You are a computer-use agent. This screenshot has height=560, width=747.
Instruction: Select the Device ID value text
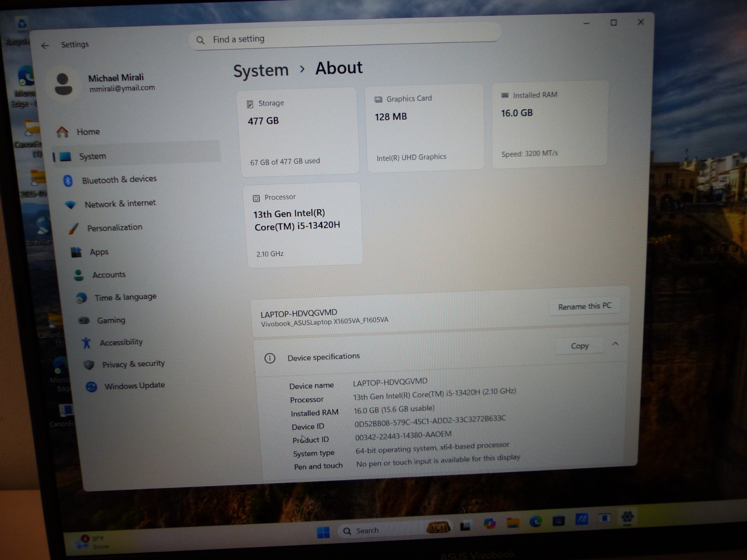(430, 421)
